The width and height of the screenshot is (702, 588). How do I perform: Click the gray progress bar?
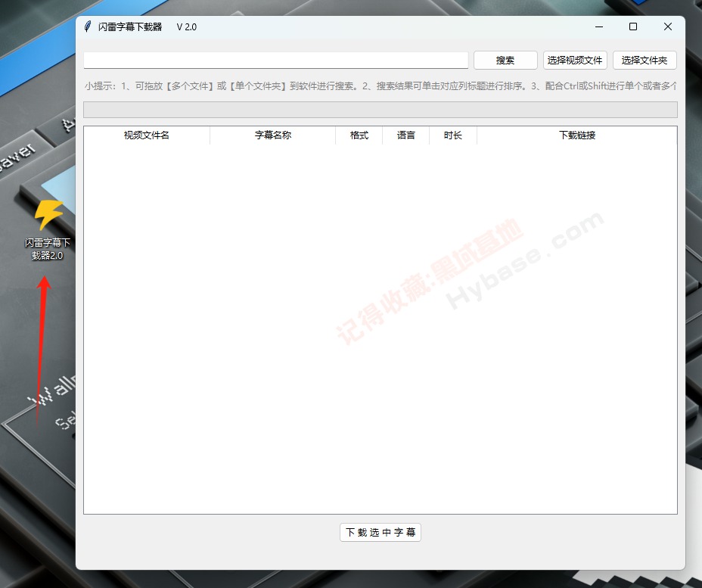tap(381, 110)
